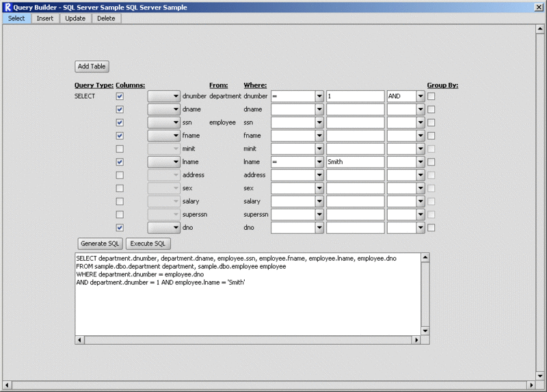
Task: Open the Insert tab
Action: pos(45,18)
